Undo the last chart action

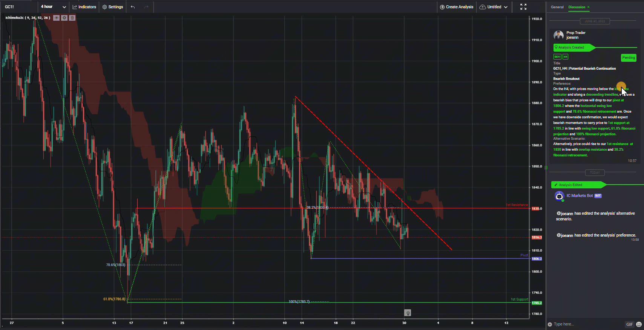point(133,7)
